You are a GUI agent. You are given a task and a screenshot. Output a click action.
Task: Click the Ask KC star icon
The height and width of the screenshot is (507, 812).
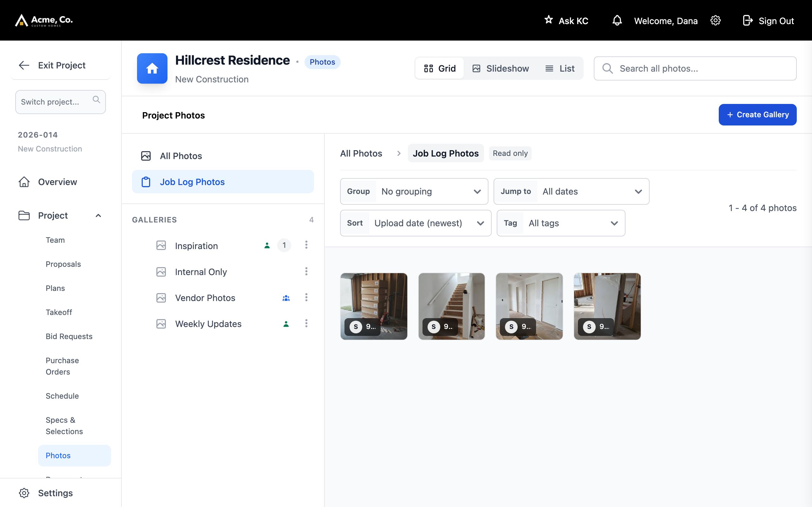pyautogui.click(x=549, y=20)
